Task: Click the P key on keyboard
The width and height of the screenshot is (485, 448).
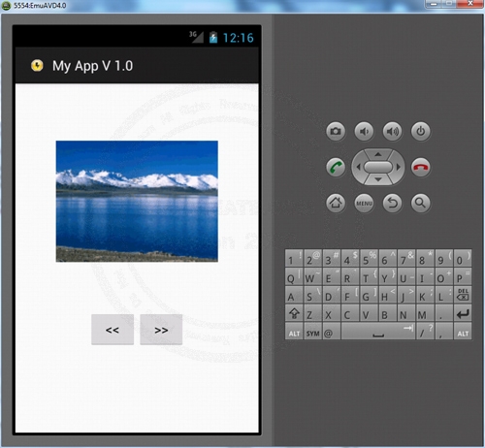Action: tap(463, 276)
